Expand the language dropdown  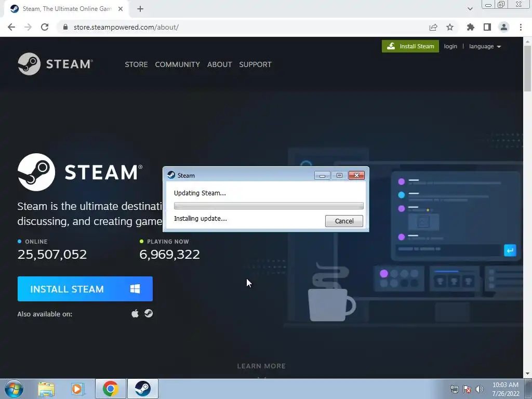(485, 46)
